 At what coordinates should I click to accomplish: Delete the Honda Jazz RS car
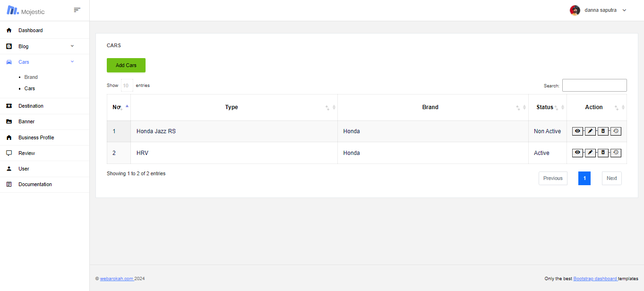pos(603,131)
